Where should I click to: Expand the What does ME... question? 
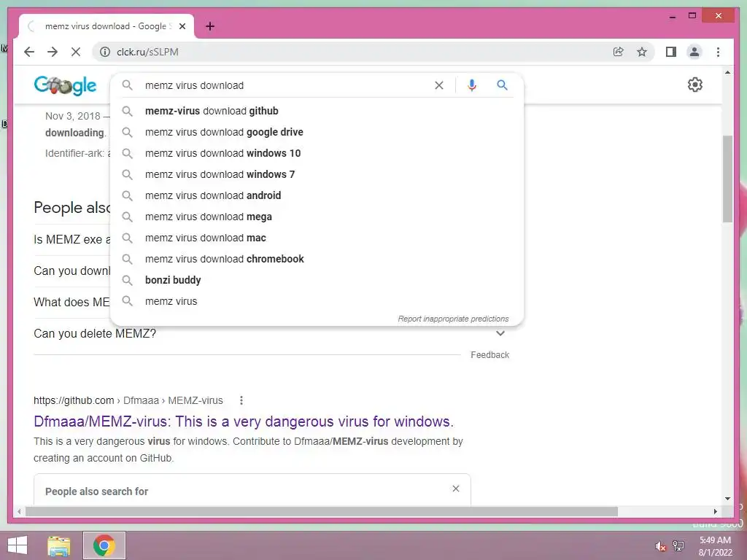[71, 303]
